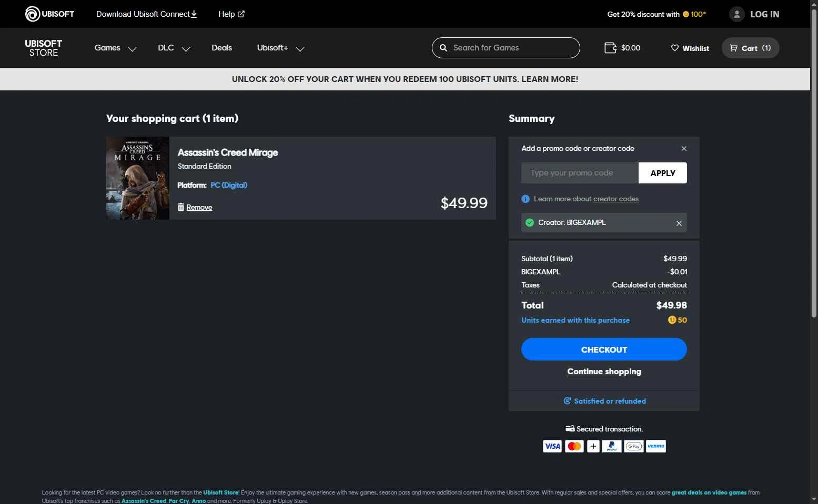Click the Mastercard payment icon
This screenshot has width=818, height=504.
click(x=574, y=446)
